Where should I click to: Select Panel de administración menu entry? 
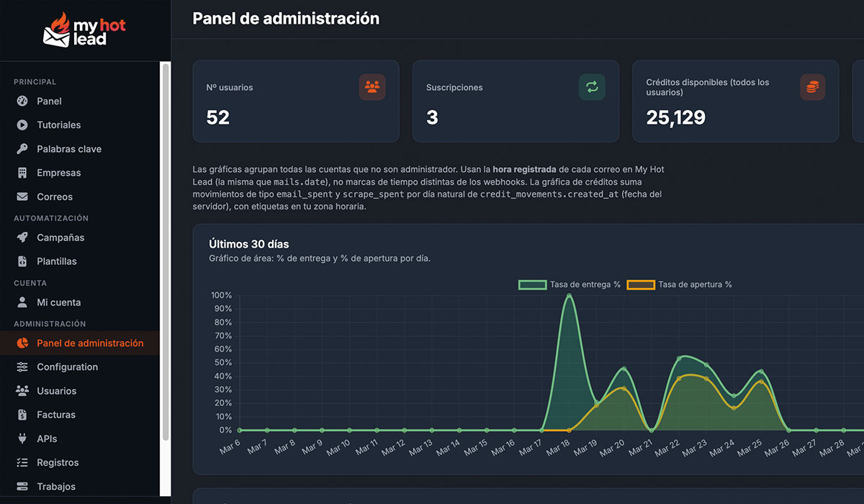pos(80,343)
